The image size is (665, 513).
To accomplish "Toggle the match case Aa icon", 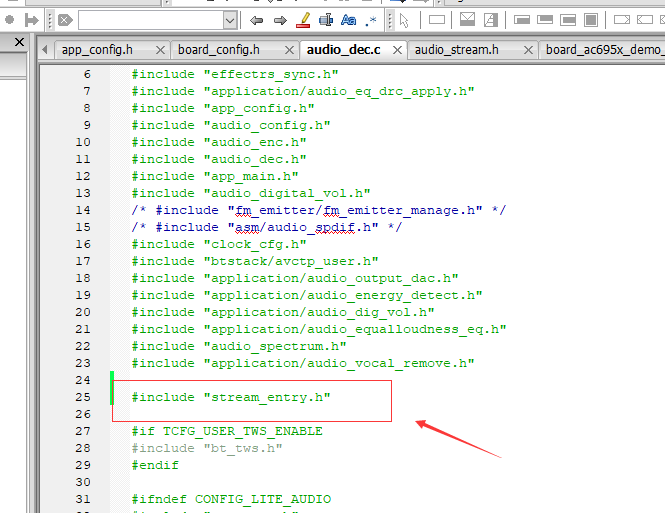I will tap(348, 20).
